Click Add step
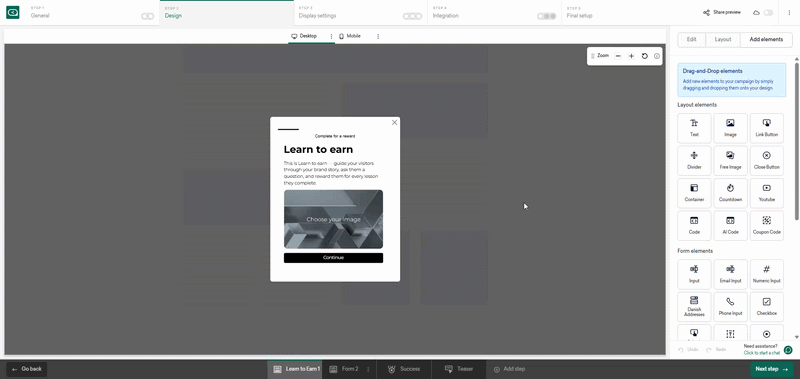800x379 pixels. tap(509, 369)
